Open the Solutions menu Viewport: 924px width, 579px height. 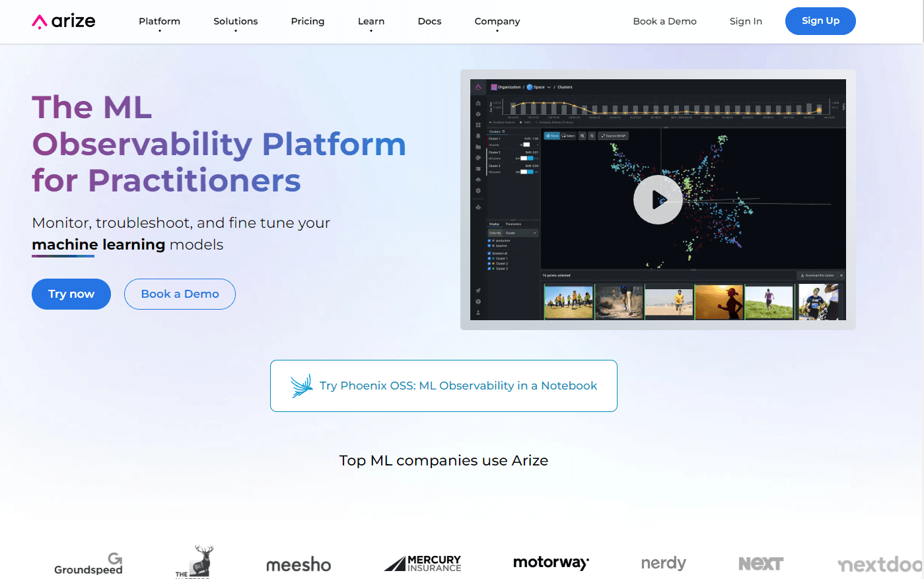(236, 21)
